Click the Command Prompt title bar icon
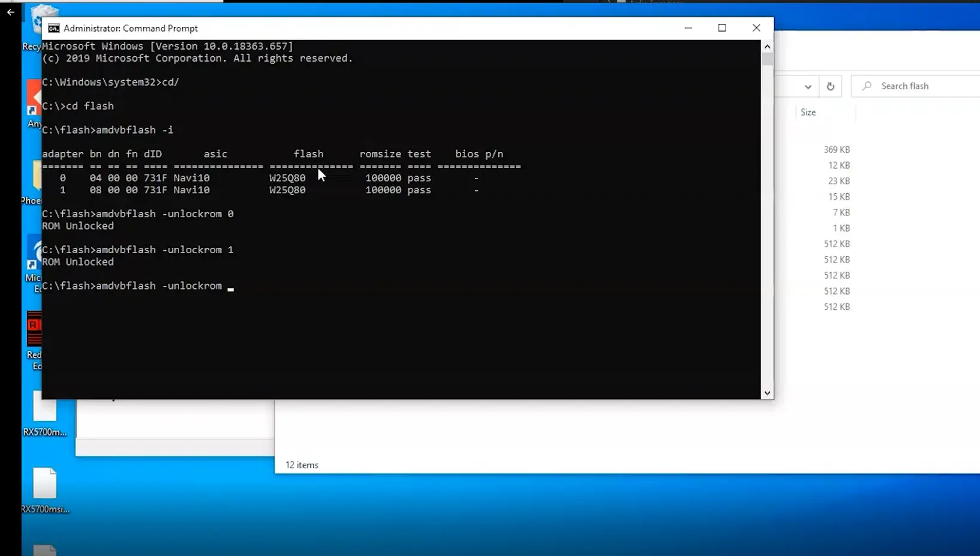Image resolution: width=980 pixels, height=556 pixels. tap(54, 28)
